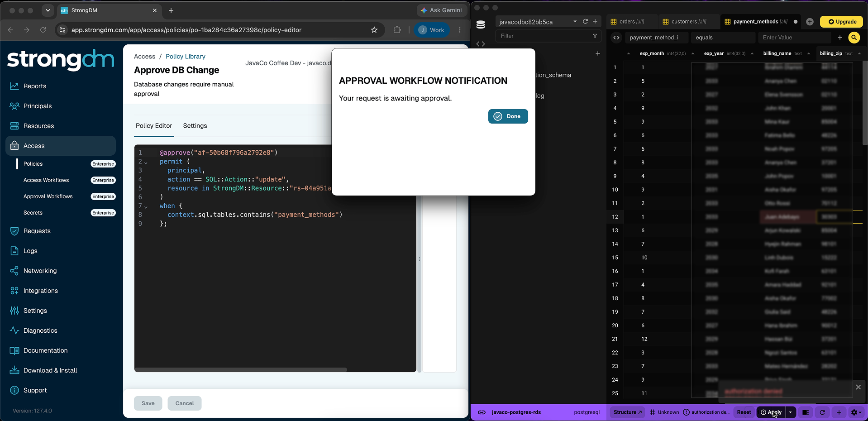Click the Reset changes button
This screenshot has height=421, width=868.
coord(744,412)
